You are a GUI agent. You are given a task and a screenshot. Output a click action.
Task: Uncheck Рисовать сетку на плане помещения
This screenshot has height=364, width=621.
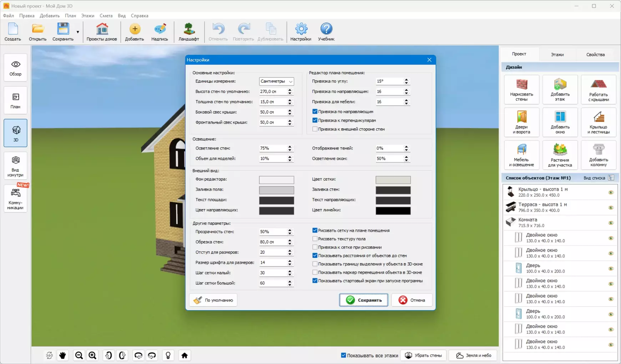point(315,231)
